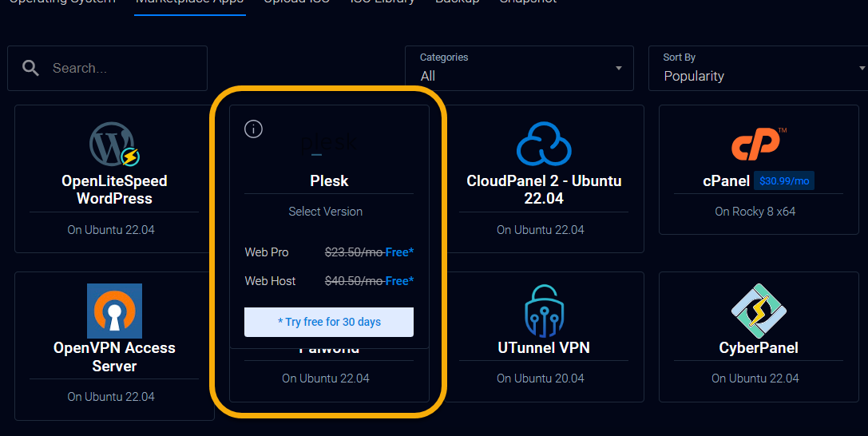Click the UTunnel VPN padlock logo icon
Screen dimensions: 868x436
(544, 311)
